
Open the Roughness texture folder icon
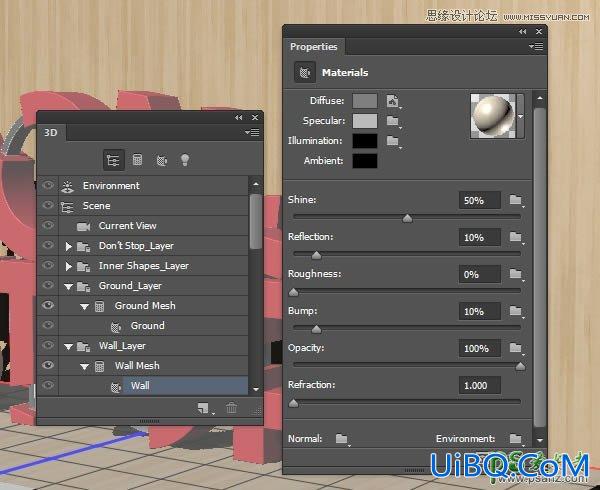tap(516, 273)
